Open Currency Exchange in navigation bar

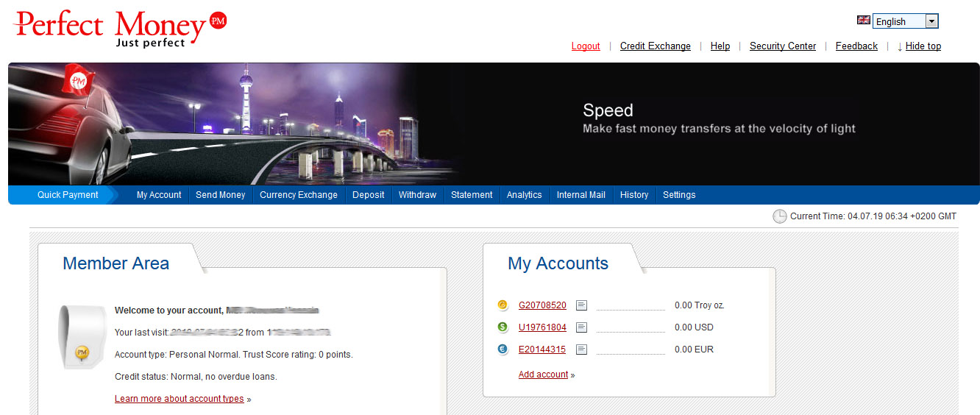[299, 195]
